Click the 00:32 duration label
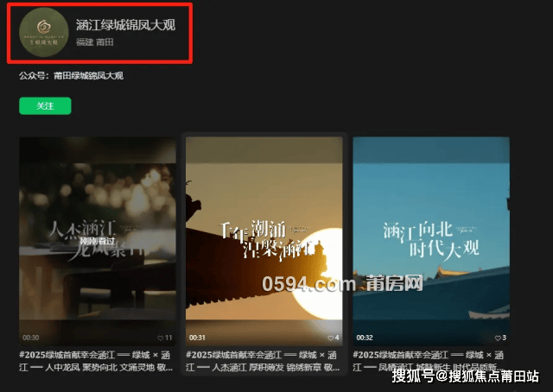This screenshot has height=392, width=553. (x=365, y=338)
